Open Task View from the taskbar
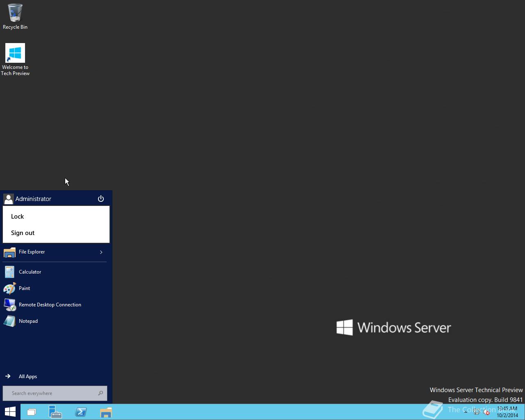Screen dimensions: 525x420 (x=32, y=412)
